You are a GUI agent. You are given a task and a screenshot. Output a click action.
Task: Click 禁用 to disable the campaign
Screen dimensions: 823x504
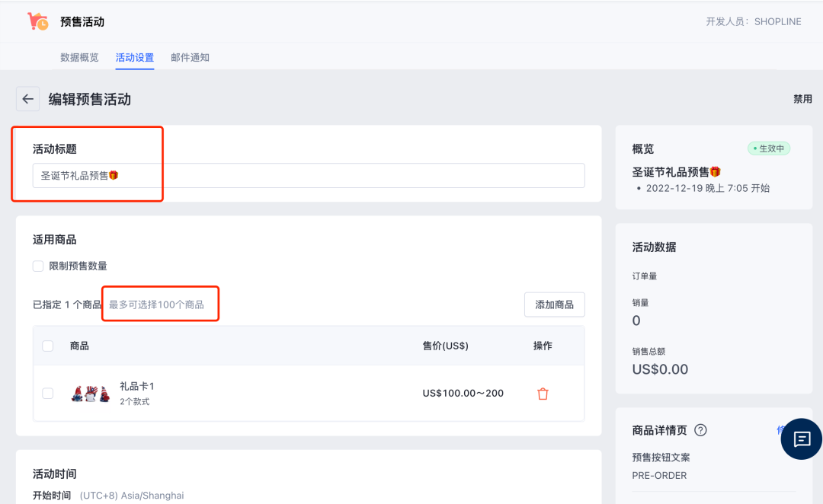tap(804, 98)
